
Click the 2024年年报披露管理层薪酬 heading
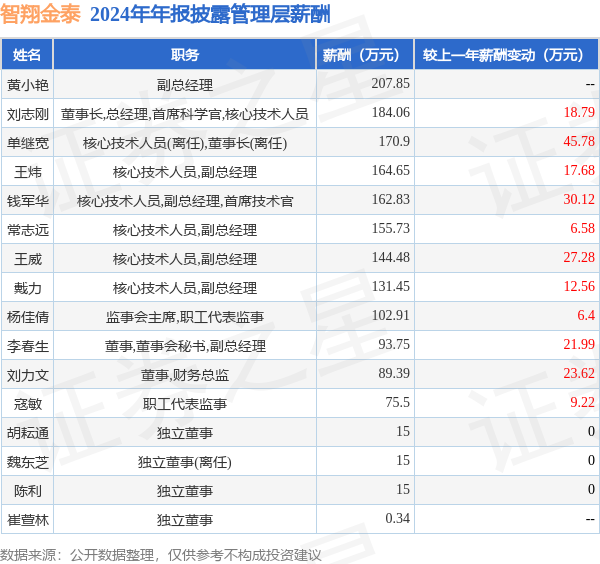pyautogui.click(x=210, y=15)
